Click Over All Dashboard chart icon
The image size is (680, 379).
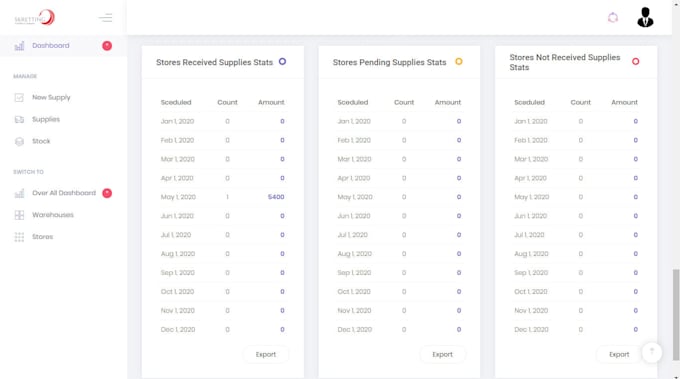click(19, 193)
